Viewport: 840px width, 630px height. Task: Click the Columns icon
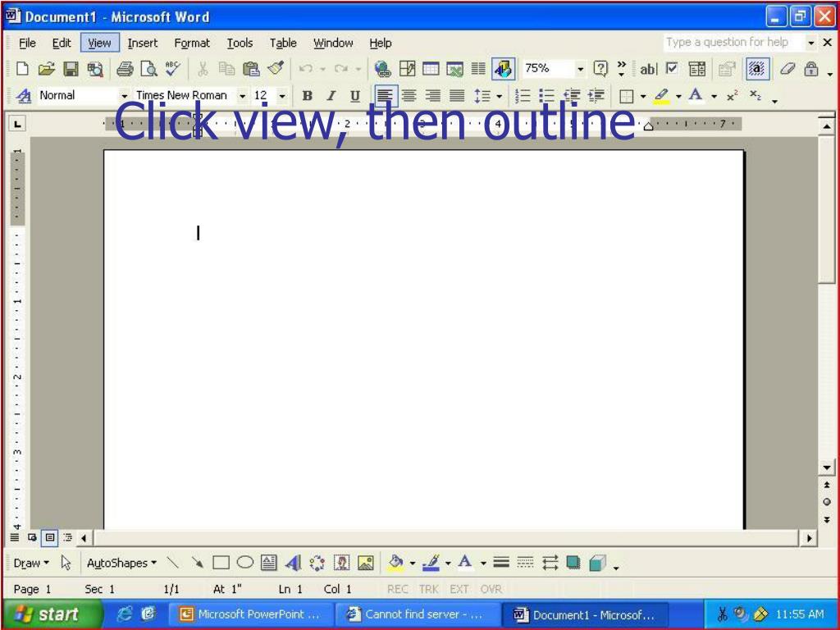coord(478,69)
